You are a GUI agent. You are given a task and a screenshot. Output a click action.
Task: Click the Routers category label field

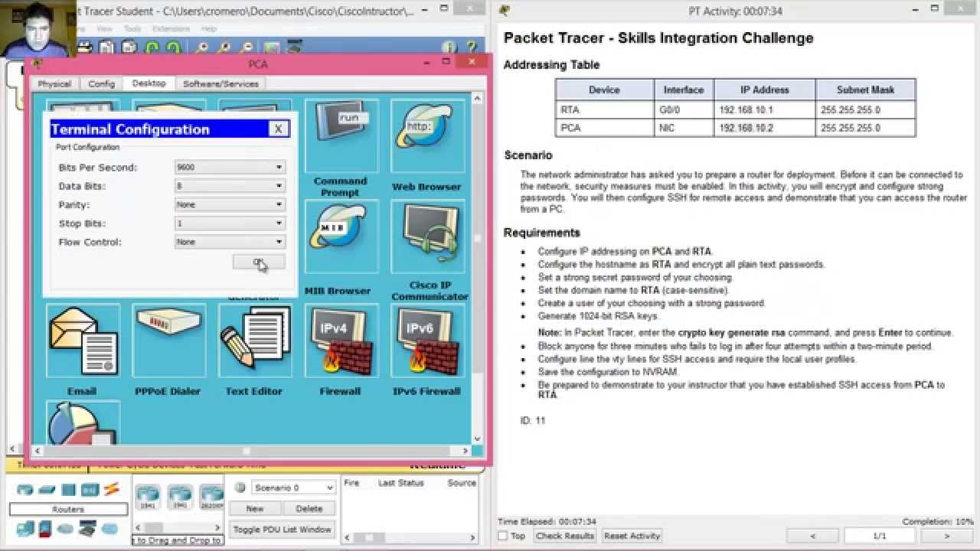point(68,509)
